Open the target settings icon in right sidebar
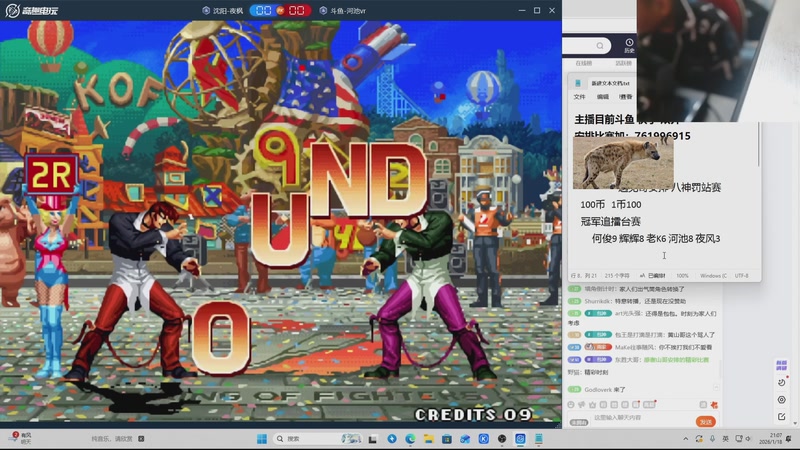Viewport: 800px width, 450px height. pyautogui.click(x=782, y=399)
